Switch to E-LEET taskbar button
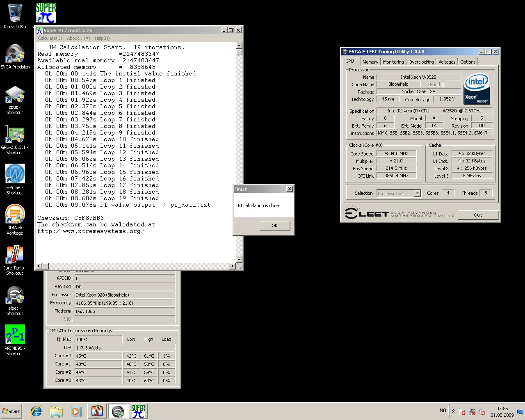Viewport: 525px width, 420px height. (x=118, y=411)
